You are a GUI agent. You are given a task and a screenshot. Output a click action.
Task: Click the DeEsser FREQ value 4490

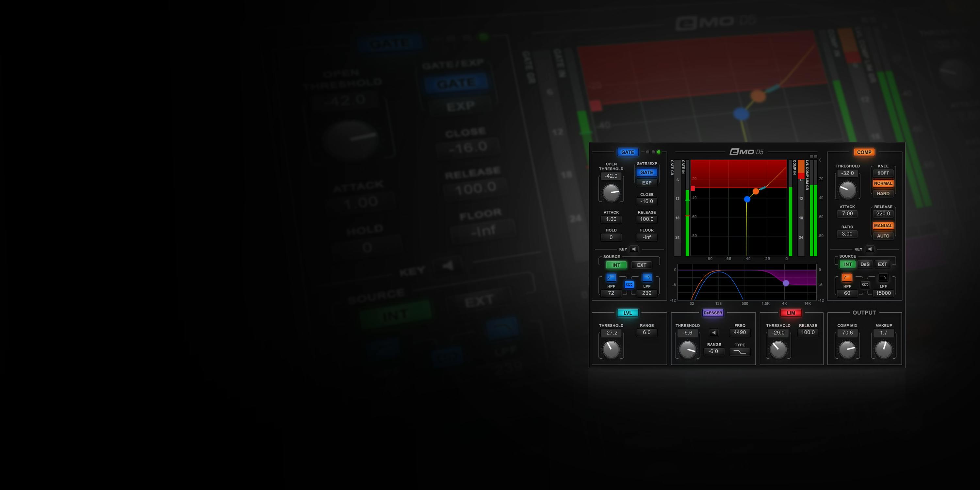740,333
